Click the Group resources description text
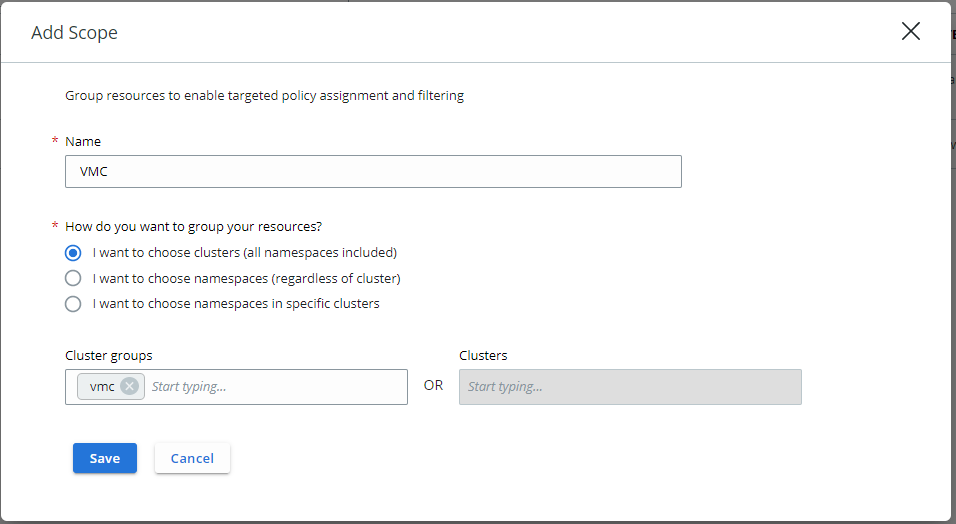Viewport: 956px width, 524px height. coord(264,96)
